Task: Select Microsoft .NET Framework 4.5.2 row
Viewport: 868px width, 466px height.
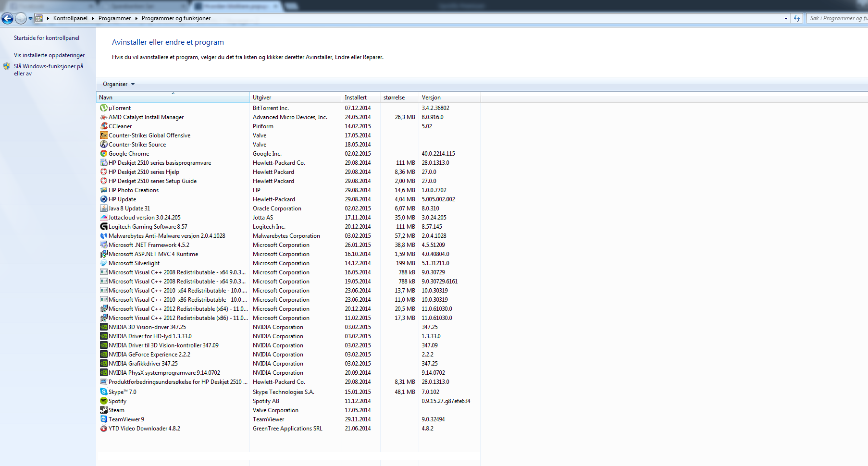Action: 288,245
